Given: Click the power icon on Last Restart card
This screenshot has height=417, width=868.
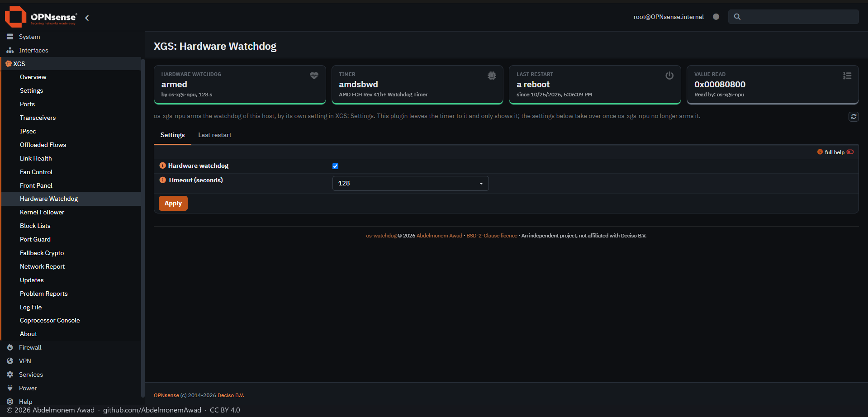Looking at the screenshot, I should 669,76.
